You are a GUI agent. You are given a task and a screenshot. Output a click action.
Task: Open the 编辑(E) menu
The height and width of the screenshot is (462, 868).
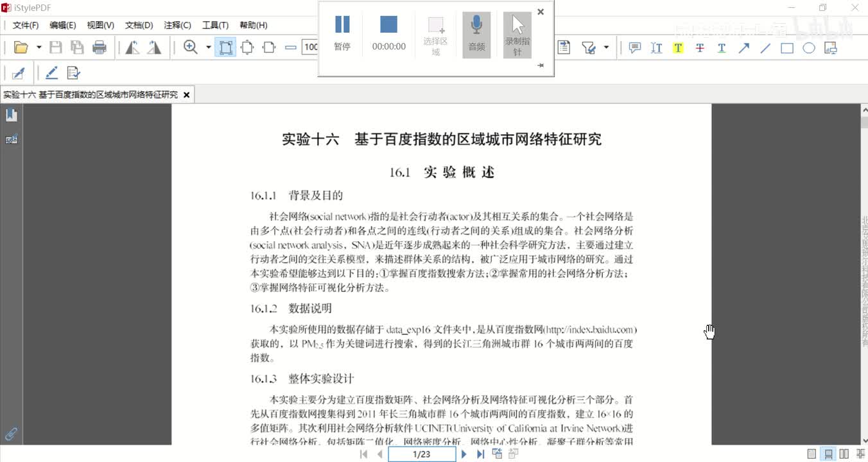[x=63, y=25]
